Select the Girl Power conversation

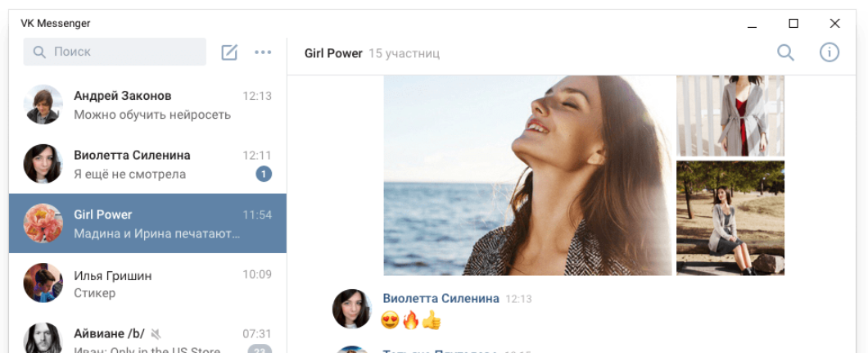click(x=147, y=224)
